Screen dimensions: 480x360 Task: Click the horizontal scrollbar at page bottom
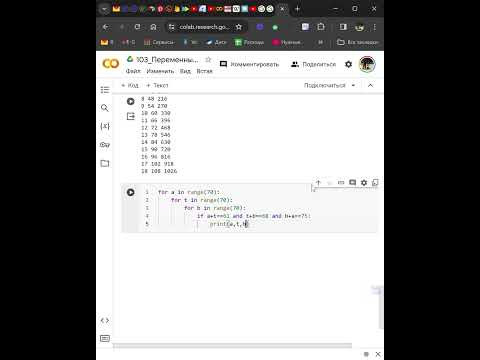point(233,345)
